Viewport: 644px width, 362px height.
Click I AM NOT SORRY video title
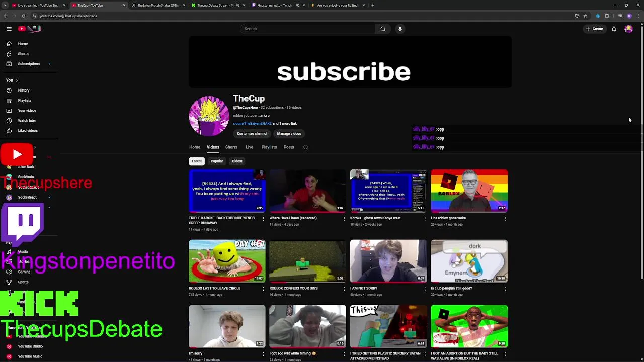click(364, 289)
